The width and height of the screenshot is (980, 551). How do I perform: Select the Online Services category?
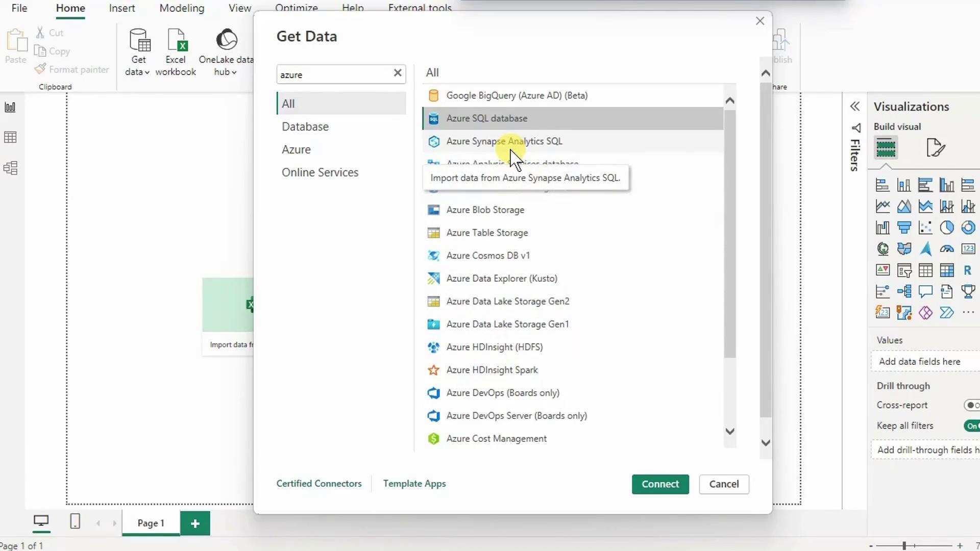point(320,172)
